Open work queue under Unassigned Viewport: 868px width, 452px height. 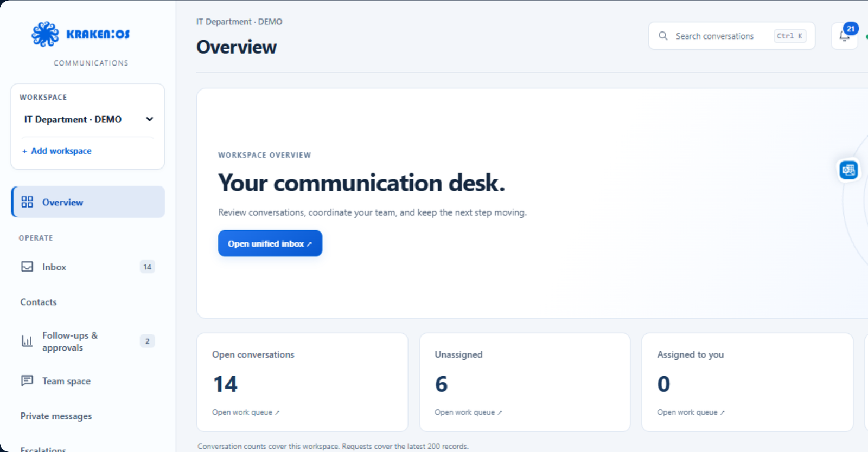tap(468, 412)
